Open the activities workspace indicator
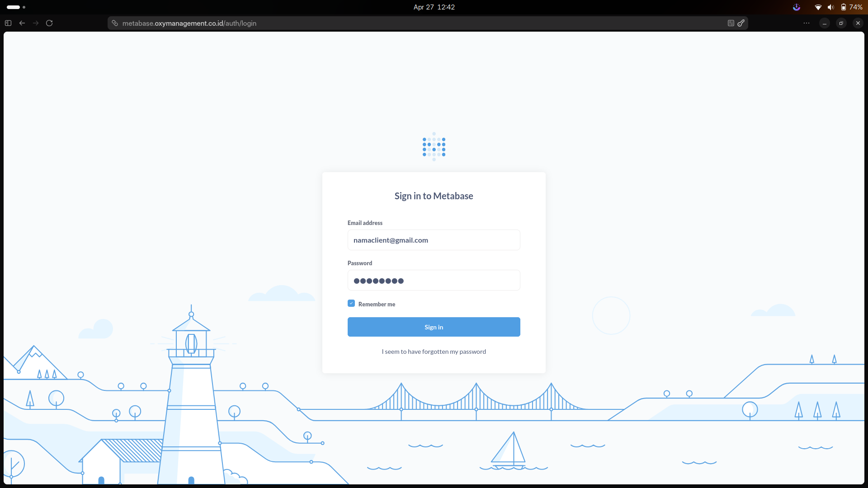 pyautogui.click(x=16, y=7)
